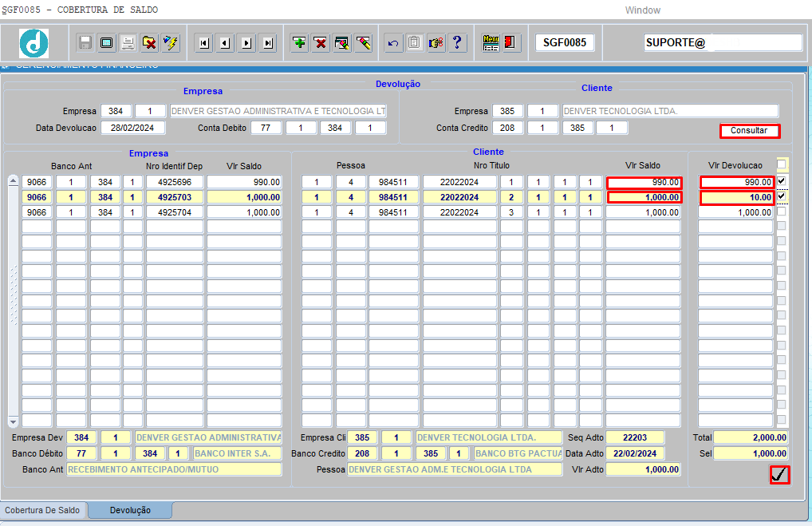Switch to the Devolução tab
Image resolution: width=812 pixels, height=526 pixels.
pyautogui.click(x=130, y=510)
